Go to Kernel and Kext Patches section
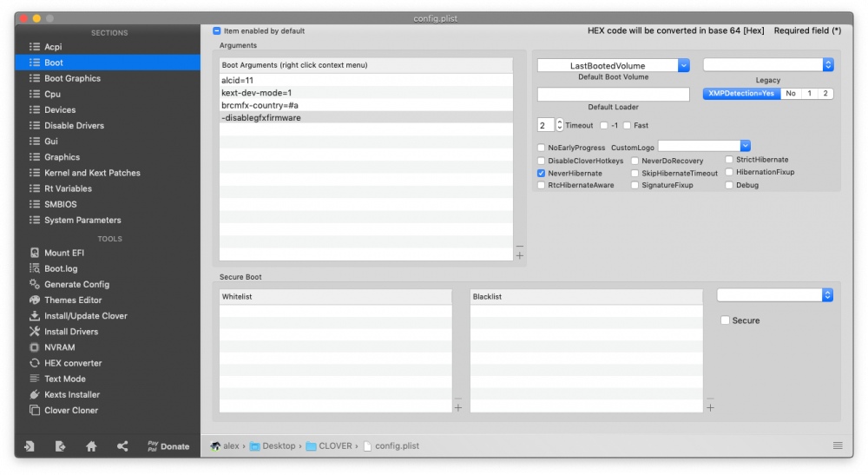This screenshot has height=475, width=868. [92, 173]
